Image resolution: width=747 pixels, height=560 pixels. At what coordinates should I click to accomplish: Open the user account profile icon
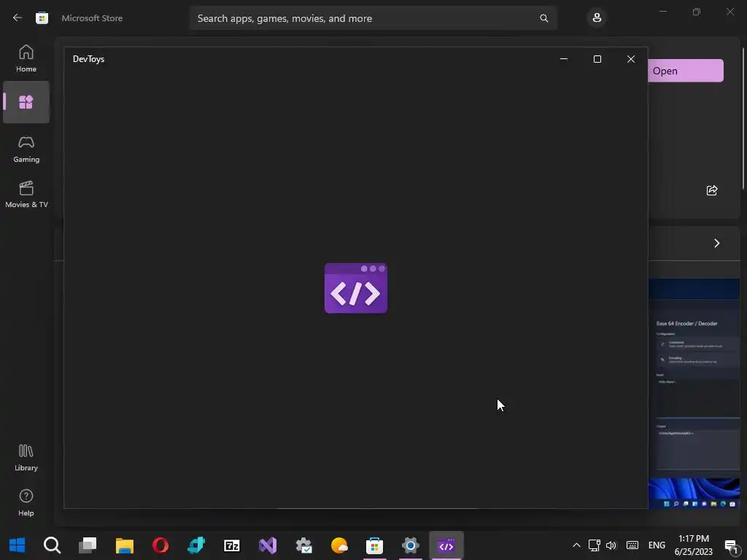click(x=597, y=18)
